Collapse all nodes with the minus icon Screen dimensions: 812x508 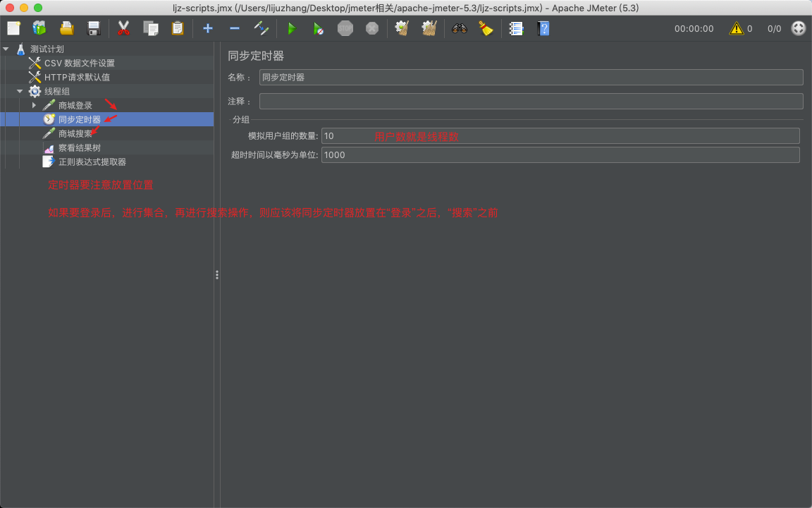pyautogui.click(x=235, y=28)
